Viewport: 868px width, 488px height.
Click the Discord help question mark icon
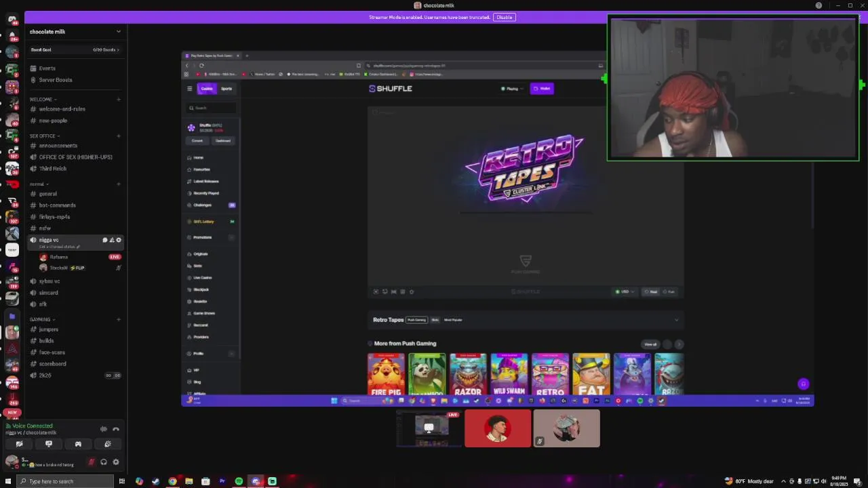(818, 5)
